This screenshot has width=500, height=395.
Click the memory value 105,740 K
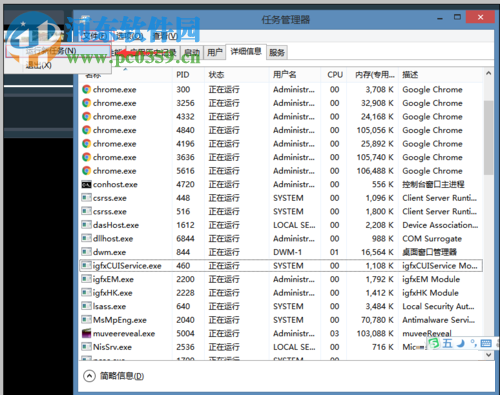click(x=375, y=157)
